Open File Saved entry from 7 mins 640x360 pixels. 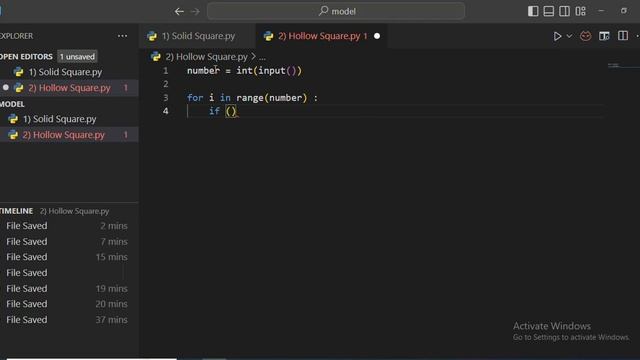(67, 242)
